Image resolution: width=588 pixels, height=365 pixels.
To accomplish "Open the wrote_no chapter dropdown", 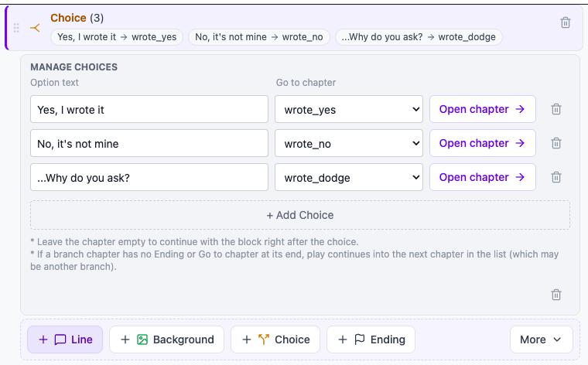I will pos(349,143).
